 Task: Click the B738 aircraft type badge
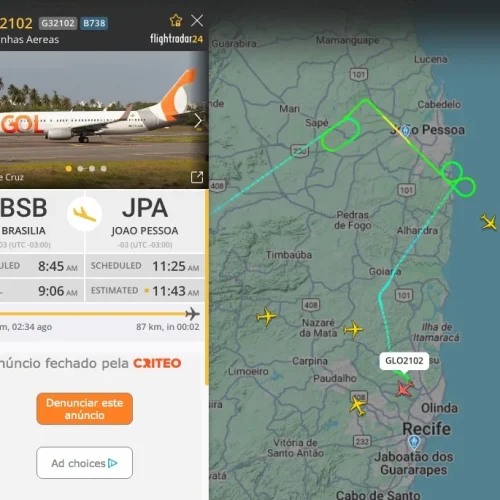(94, 23)
